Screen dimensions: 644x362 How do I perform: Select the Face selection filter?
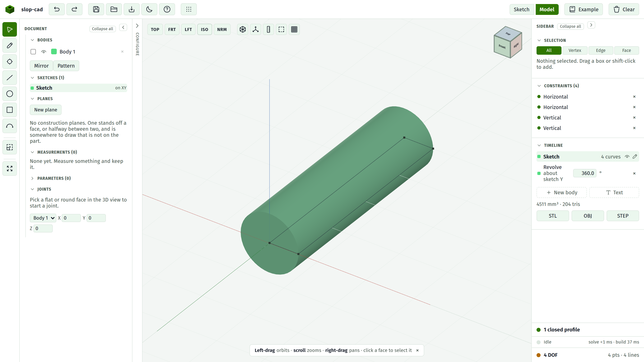click(626, 50)
